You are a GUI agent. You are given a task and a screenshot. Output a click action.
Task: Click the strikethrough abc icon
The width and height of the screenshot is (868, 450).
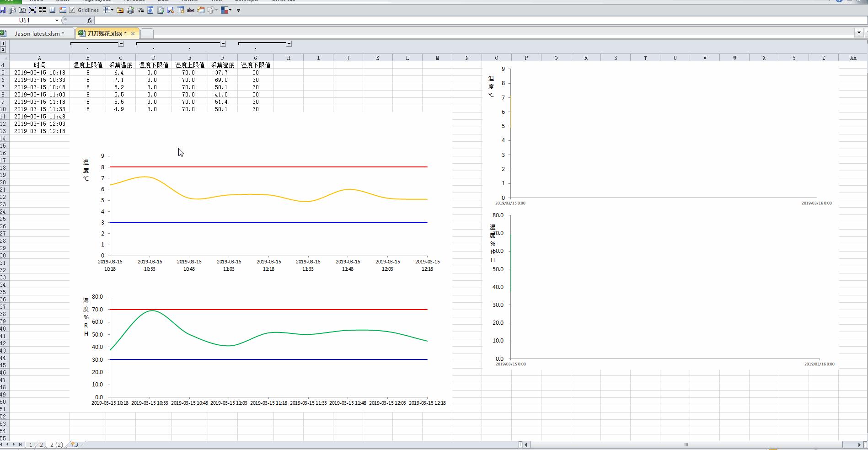click(191, 10)
